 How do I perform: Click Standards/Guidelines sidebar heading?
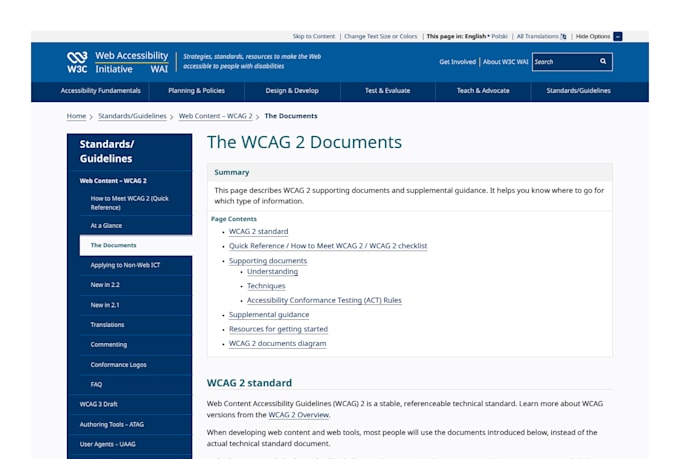click(107, 151)
